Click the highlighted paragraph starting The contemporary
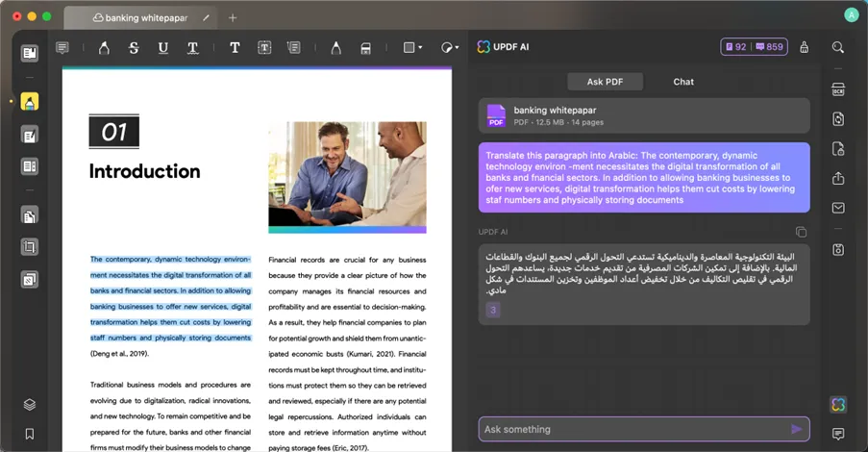The height and width of the screenshot is (452, 868). coord(170,298)
